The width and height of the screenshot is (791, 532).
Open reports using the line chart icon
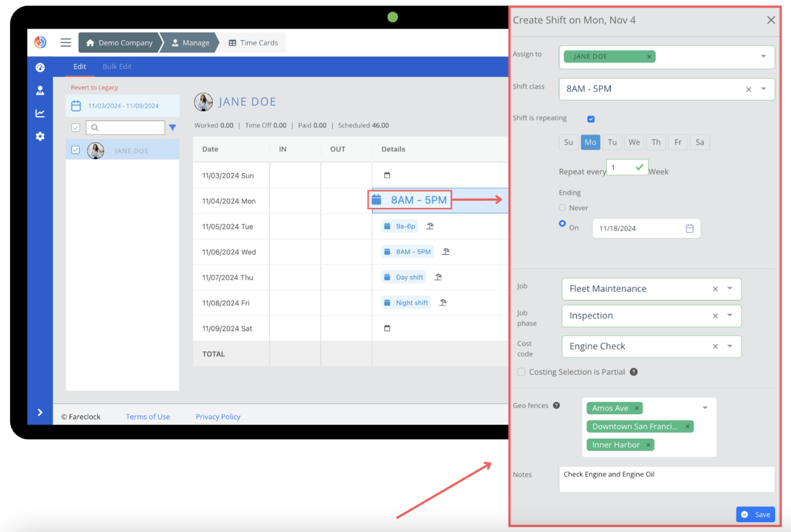tap(40, 113)
